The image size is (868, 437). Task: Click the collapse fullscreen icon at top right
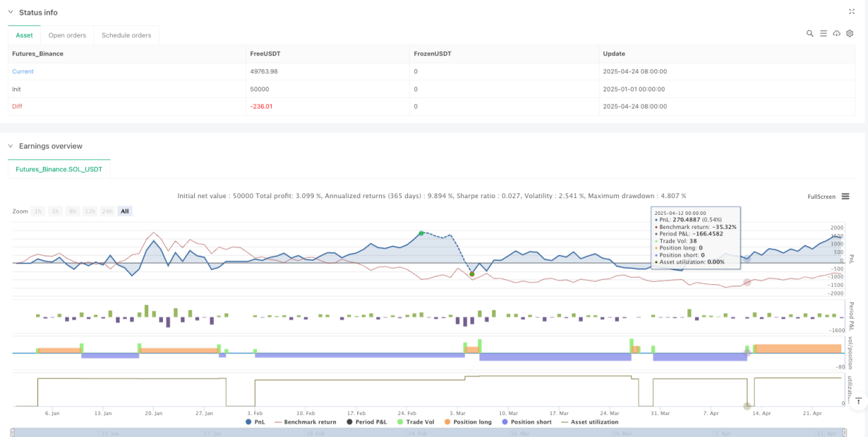[851, 11]
